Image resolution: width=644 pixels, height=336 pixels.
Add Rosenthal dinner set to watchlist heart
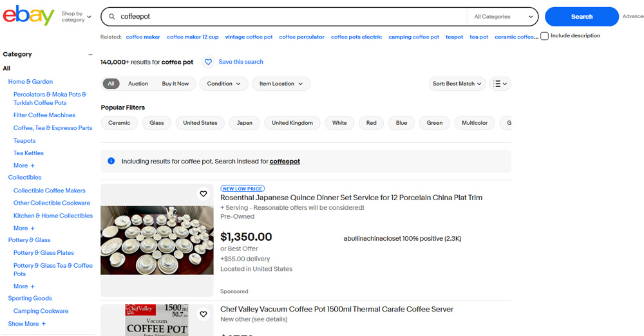click(204, 194)
